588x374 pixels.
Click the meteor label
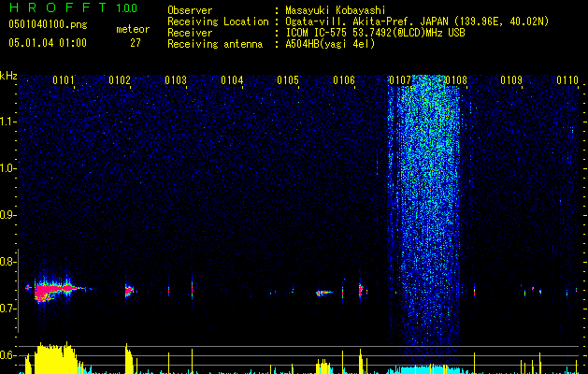coord(133,29)
